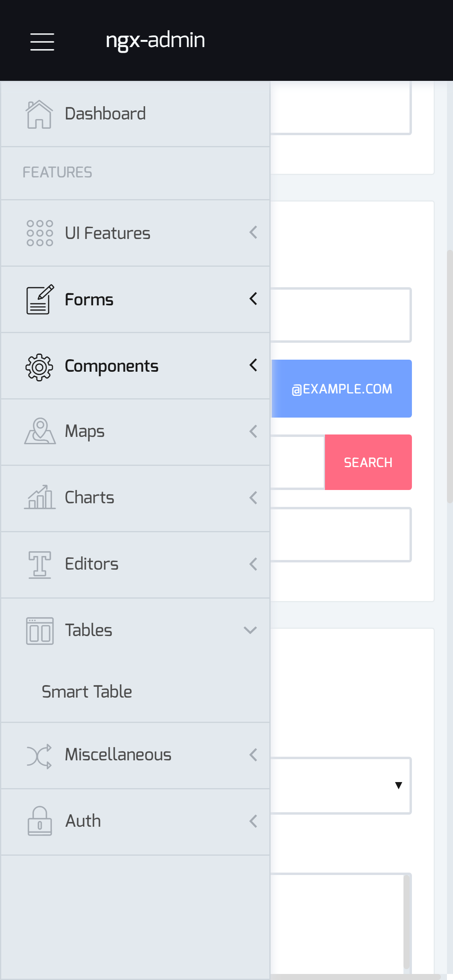453x980 pixels.
Task: Click the Editors text icon
Action: point(39,564)
